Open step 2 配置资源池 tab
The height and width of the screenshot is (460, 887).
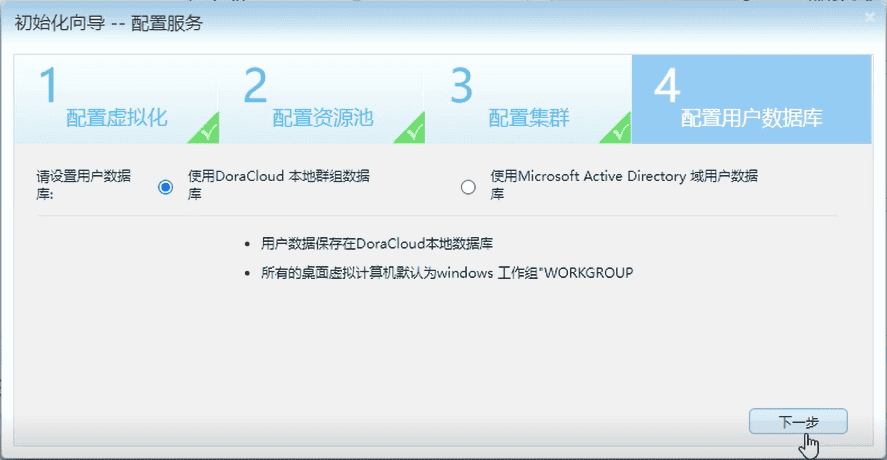[x=322, y=99]
